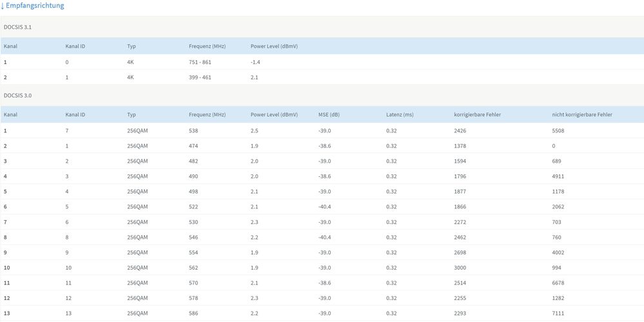Screen dimensions: 644x322
Task: Click the Latenz (ms) column header
Action: [x=400, y=115]
